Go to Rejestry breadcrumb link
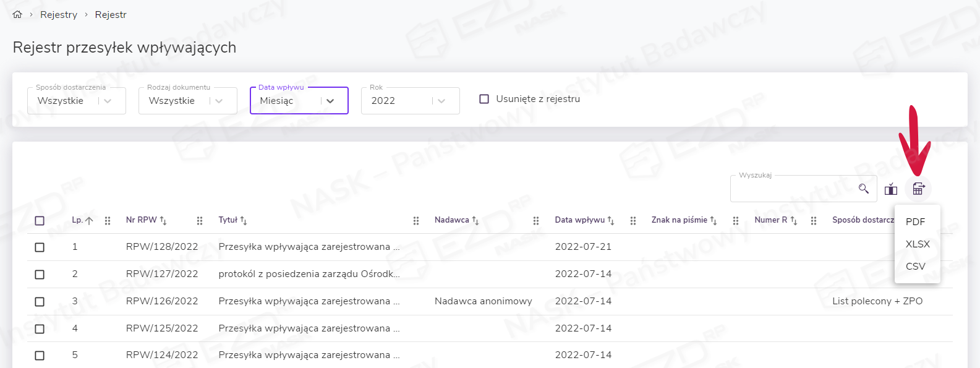 click(59, 15)
